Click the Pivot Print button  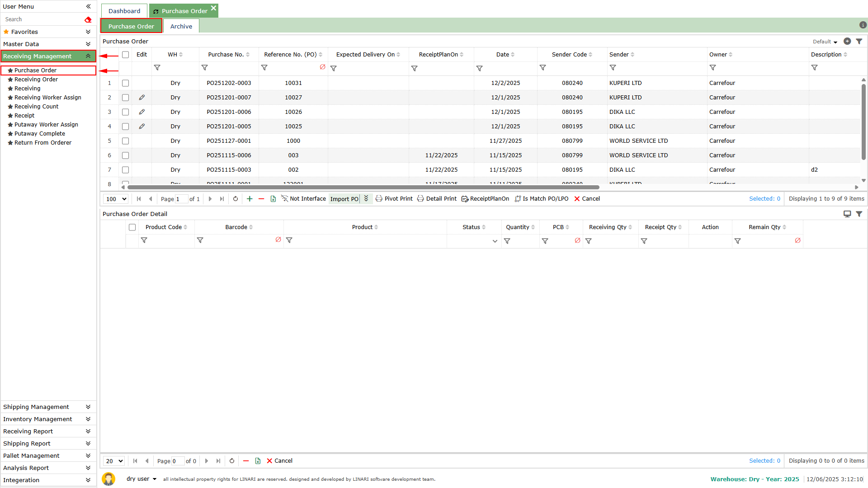(x=394, y=199)
